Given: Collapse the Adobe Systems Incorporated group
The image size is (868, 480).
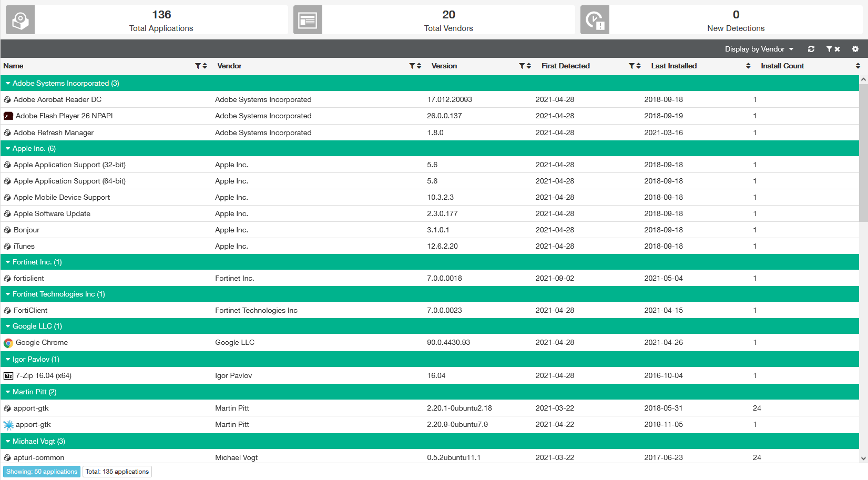Looking at the screenshot, I should pos(8,83).
